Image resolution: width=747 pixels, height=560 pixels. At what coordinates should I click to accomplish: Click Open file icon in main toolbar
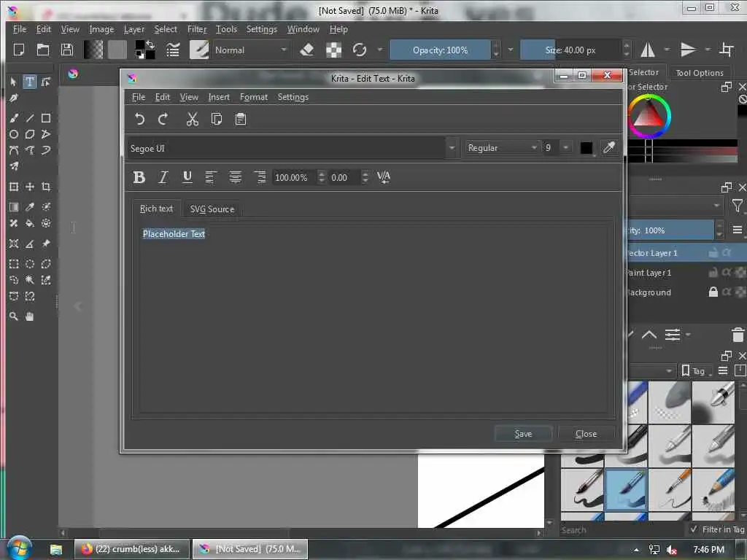click(43, 50)
